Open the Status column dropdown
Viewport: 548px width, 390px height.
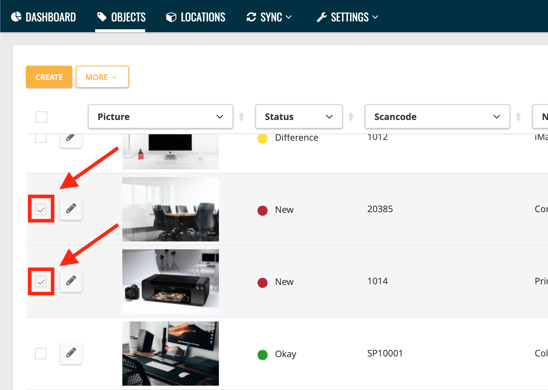(299, 116)
